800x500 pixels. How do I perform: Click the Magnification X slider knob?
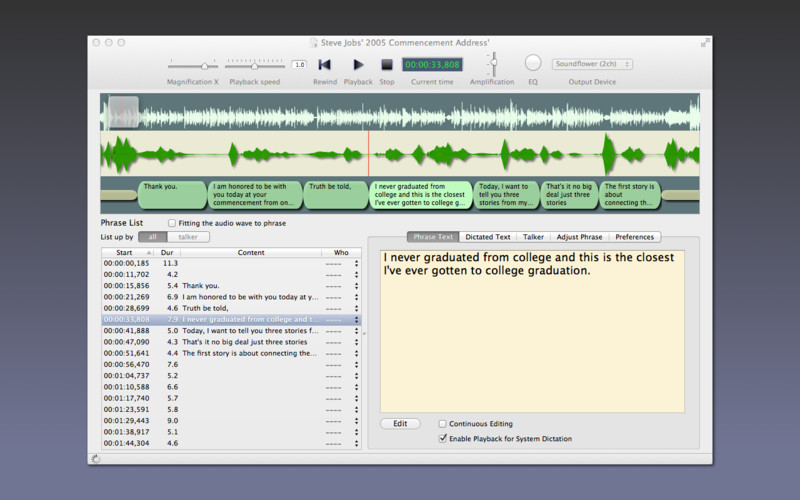tap(204, 66)
